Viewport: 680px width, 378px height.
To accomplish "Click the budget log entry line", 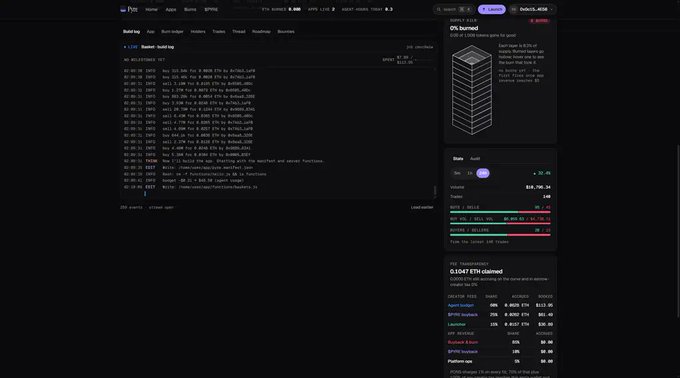I will coord(184,180).
